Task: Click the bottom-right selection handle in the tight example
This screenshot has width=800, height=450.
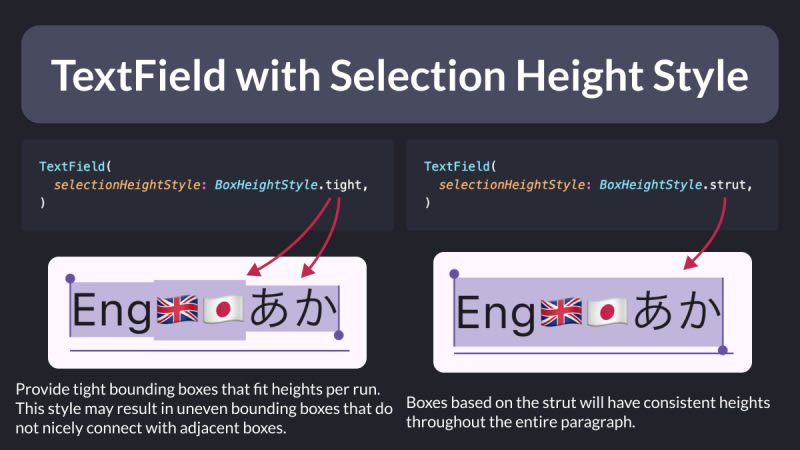Action: pyautogui.click(x=339, y=335)
